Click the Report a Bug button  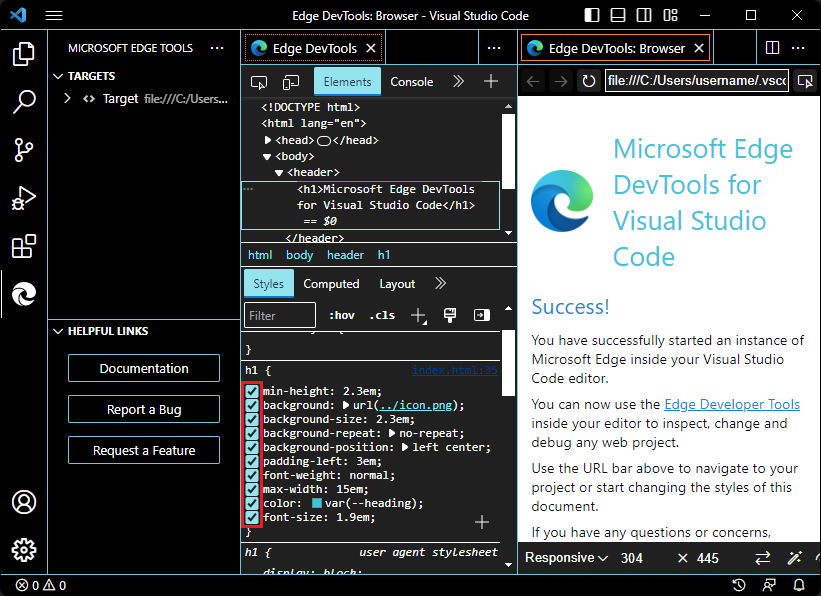143,409
